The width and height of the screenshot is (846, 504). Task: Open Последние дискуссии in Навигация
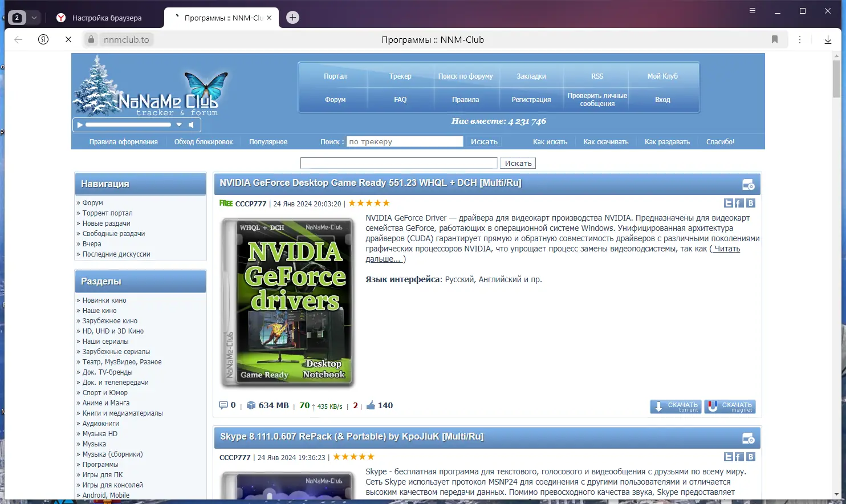116,254
